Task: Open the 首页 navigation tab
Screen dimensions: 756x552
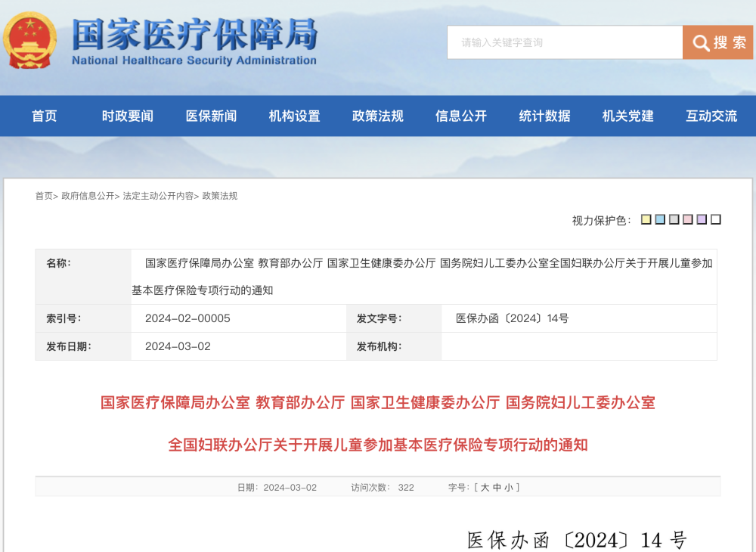Action: [45, 116]
